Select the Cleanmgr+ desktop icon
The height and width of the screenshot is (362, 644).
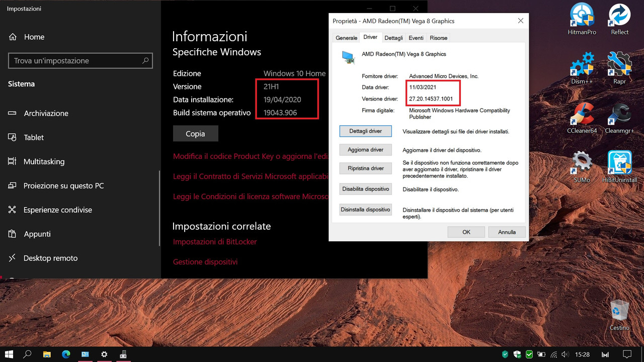[x=619, y=117]
